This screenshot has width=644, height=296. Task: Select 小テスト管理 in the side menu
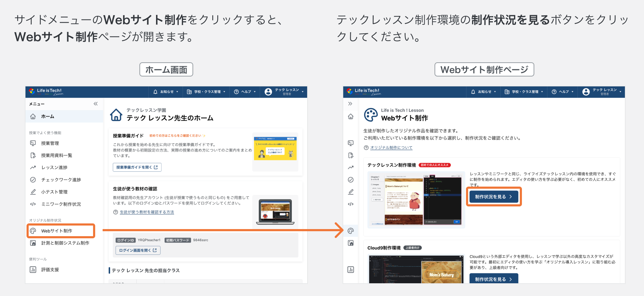64,192
